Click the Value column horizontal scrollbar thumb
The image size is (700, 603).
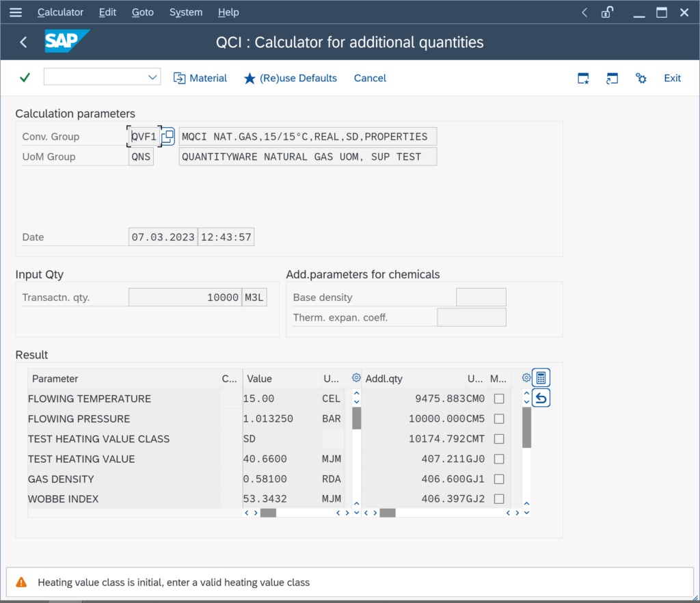point(268,513)
